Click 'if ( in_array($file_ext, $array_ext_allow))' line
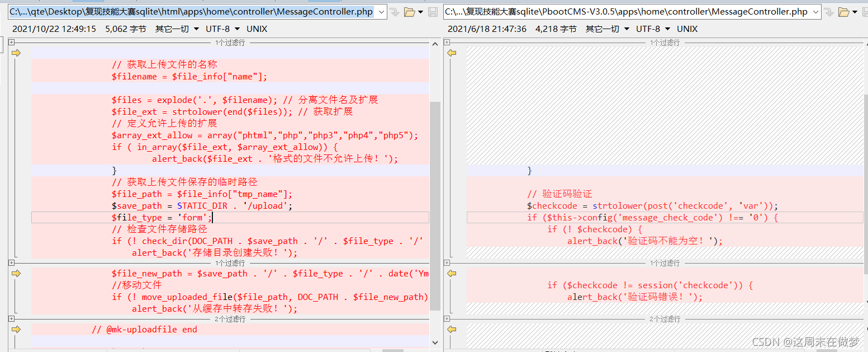This screenshot has height=352, width=868. 225,147
